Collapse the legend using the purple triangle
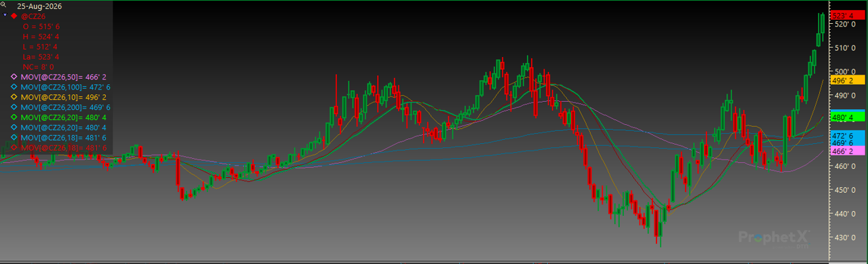868x264 pixels. tap(5, 14)
